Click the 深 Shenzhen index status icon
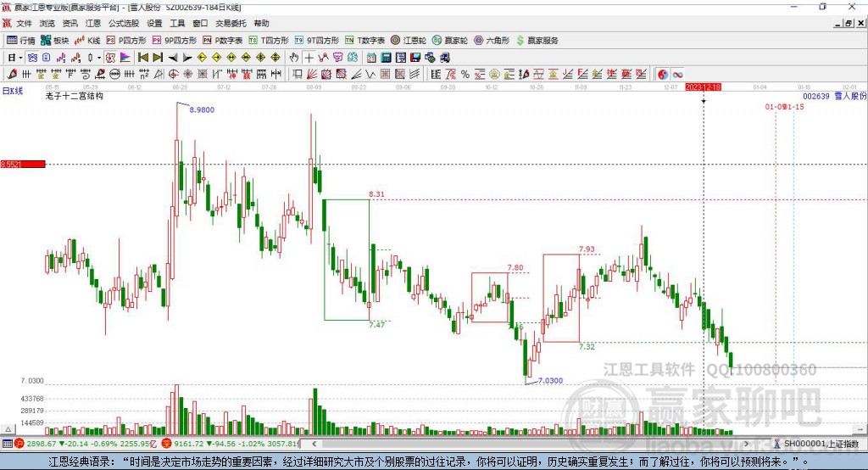868x470 pixels. (x=167, y=444)
